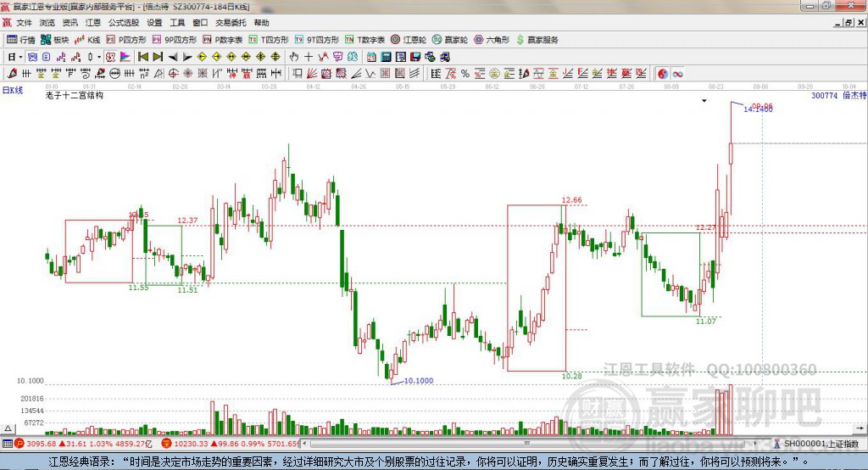Open the 工具 menu
Screen dimensions: 868x470
(177, 23)
